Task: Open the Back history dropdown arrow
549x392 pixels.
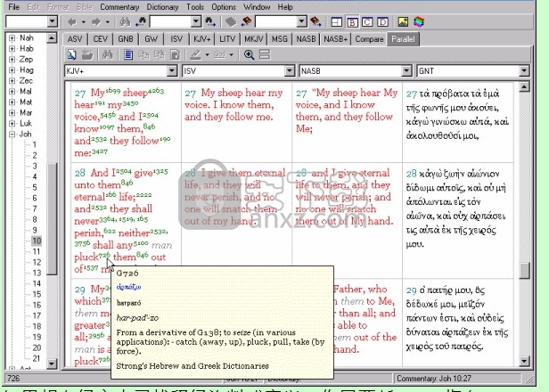Action: point(84,22)
